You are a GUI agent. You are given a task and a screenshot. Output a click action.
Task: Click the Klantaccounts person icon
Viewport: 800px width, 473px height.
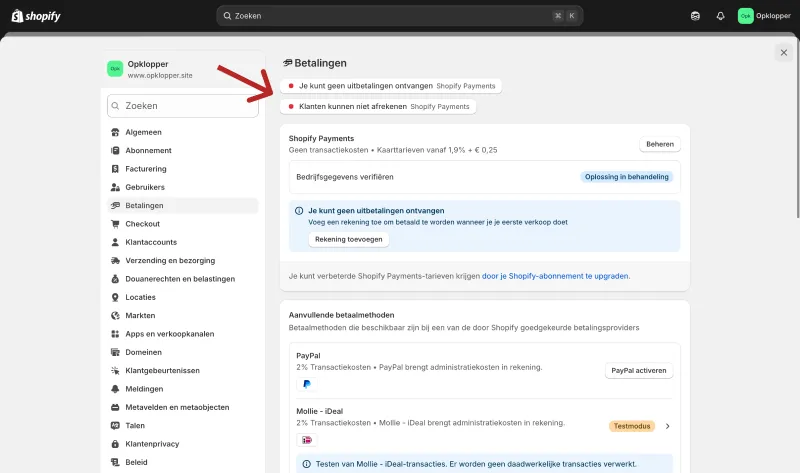point(115,242)
